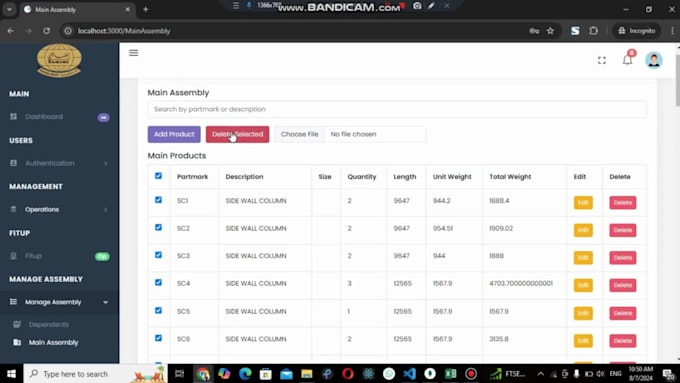
Task: Edit the SC1 row
Action: (x=583, y=203)
